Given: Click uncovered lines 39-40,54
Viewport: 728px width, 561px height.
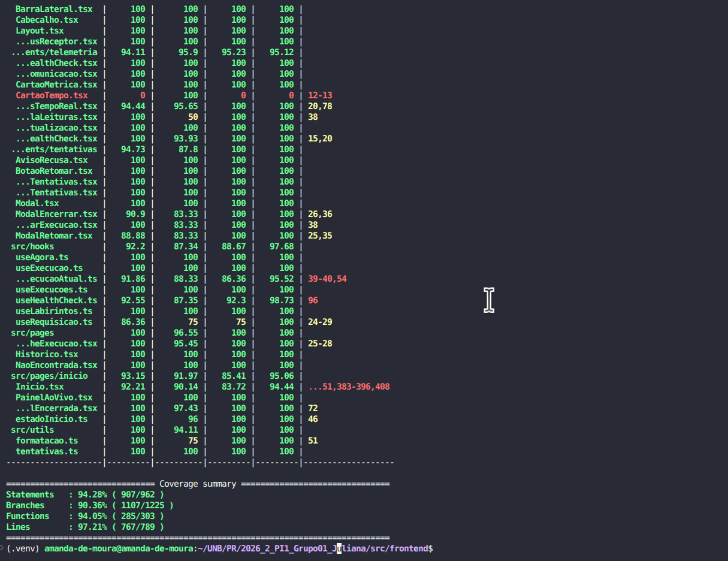Looking at the screenshot, I should 327,279.
